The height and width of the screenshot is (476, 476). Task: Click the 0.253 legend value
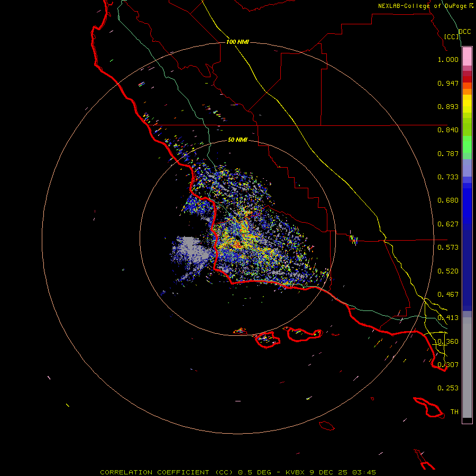(x=448, y=388)
